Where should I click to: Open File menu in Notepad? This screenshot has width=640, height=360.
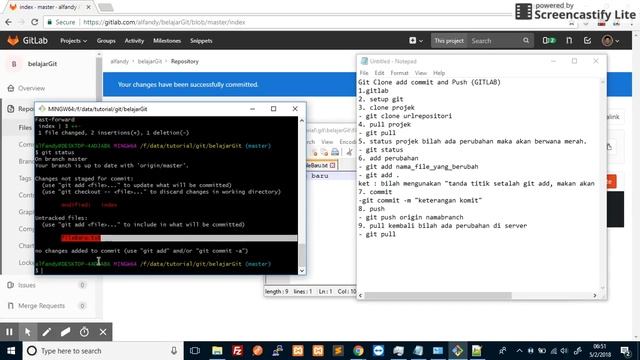364,73
